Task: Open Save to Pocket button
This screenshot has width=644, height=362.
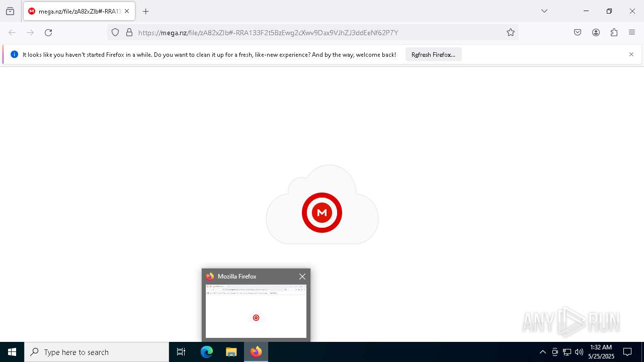Action: 578,33
